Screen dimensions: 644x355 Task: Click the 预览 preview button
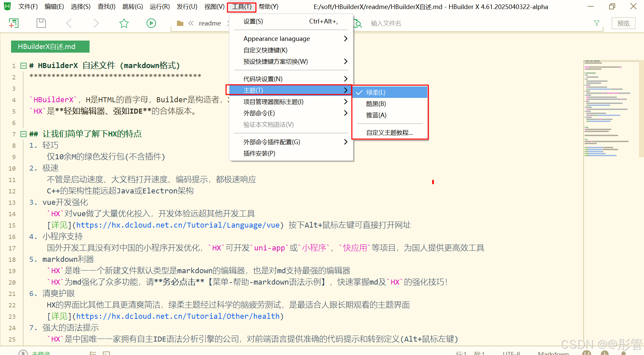[623, 23]
